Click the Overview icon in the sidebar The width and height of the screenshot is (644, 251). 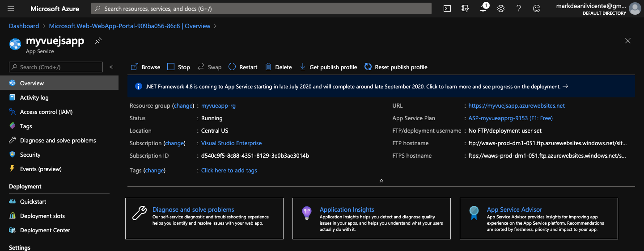[x=12, y=83]
